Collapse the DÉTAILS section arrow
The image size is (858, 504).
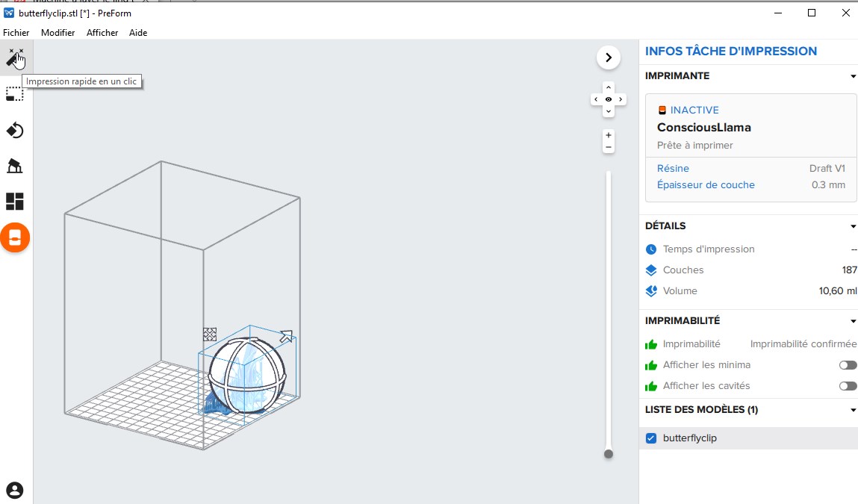click(853, 226)
